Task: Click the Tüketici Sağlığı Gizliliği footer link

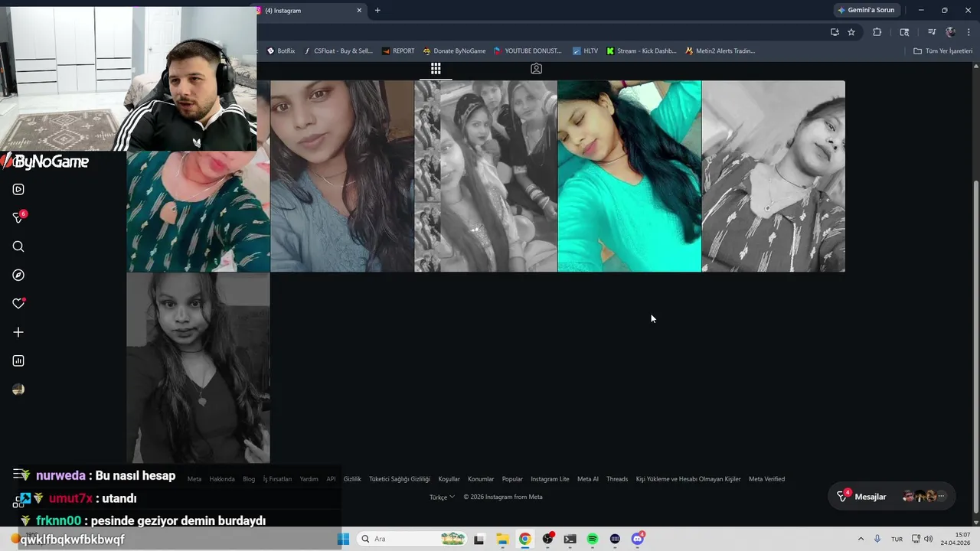Action: 400,479
